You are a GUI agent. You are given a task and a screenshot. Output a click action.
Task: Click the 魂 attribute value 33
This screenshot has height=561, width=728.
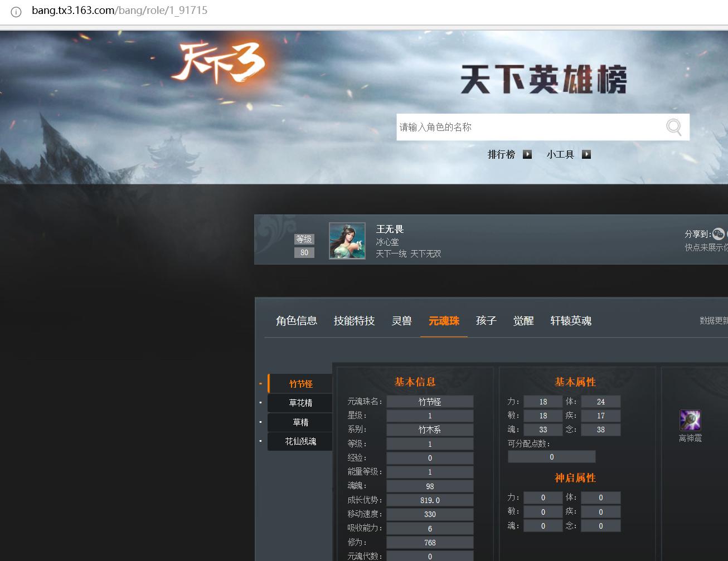543,430
